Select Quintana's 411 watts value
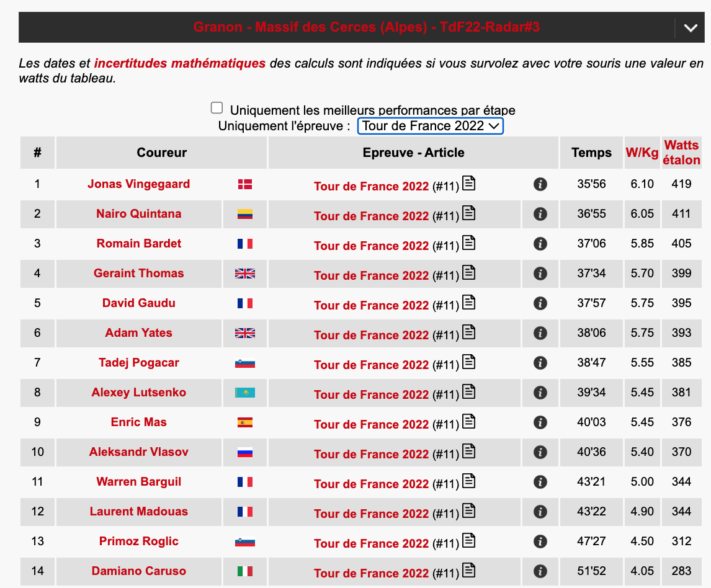The image size is (711, 588). pyautogui.click(x=681, y=213)
